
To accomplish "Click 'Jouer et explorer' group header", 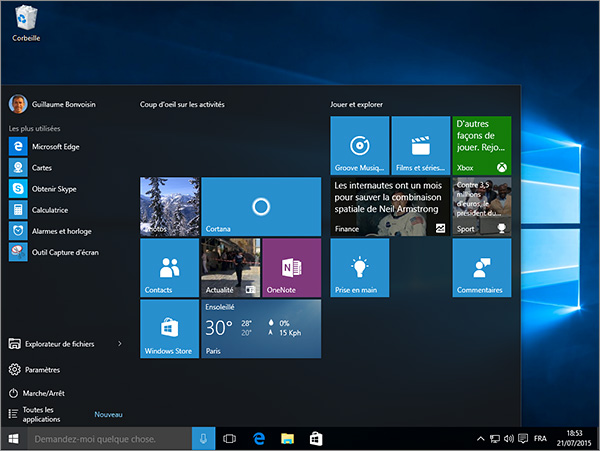I will pyautogui.click(x=356, y=104).
